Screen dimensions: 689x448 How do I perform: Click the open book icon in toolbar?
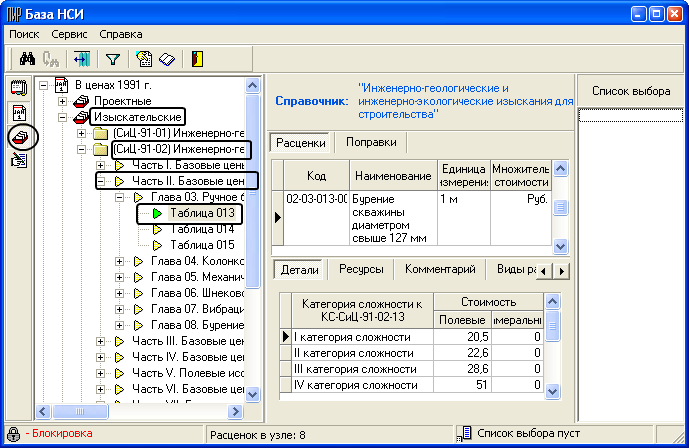point(166,59)
